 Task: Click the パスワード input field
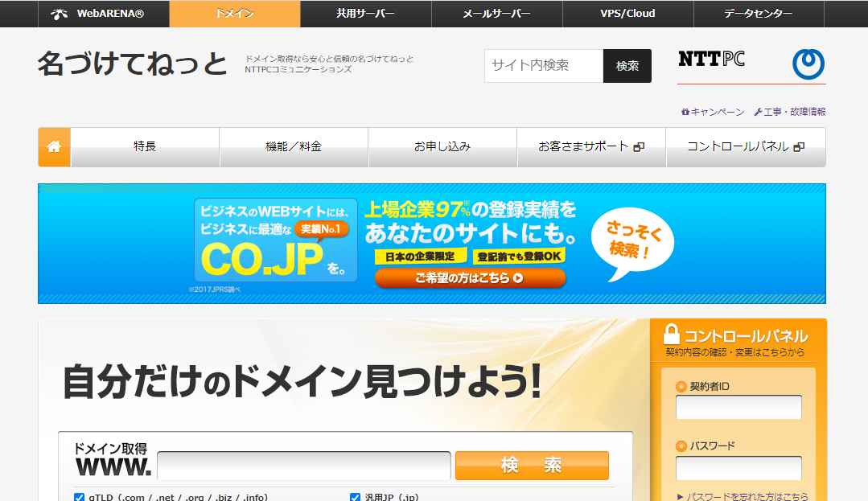point(738,468)
